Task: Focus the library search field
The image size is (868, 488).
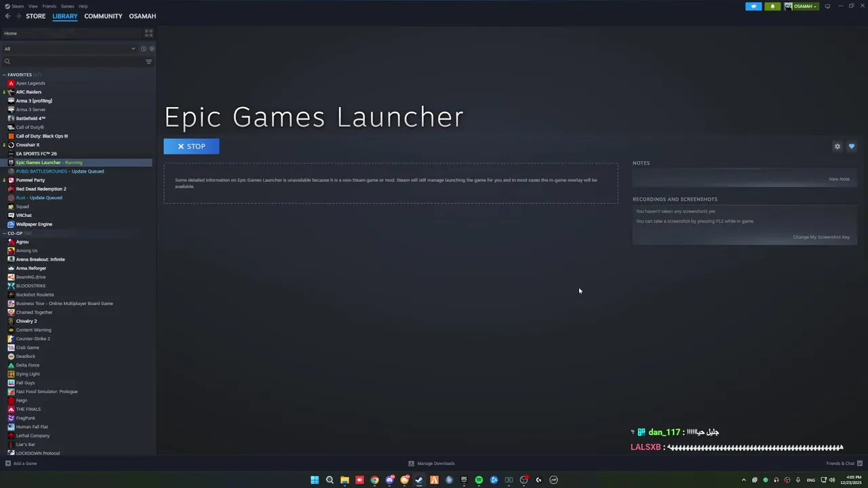Action: pyautogui.click(x=73, y=62)
